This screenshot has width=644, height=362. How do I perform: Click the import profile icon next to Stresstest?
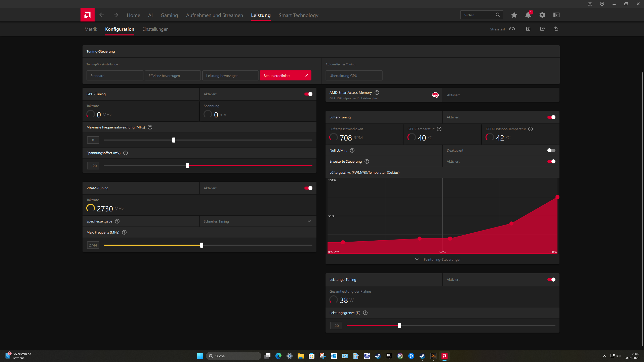(x=528, y=29)
